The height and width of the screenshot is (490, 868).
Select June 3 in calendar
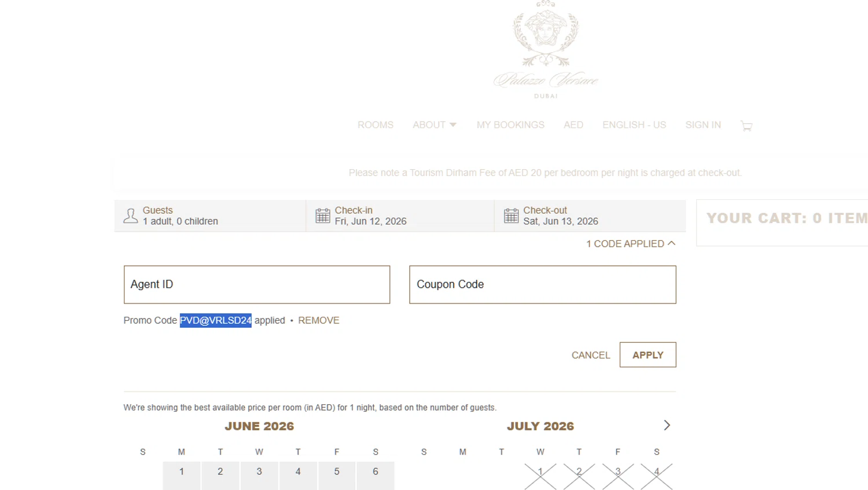(259, 476)
